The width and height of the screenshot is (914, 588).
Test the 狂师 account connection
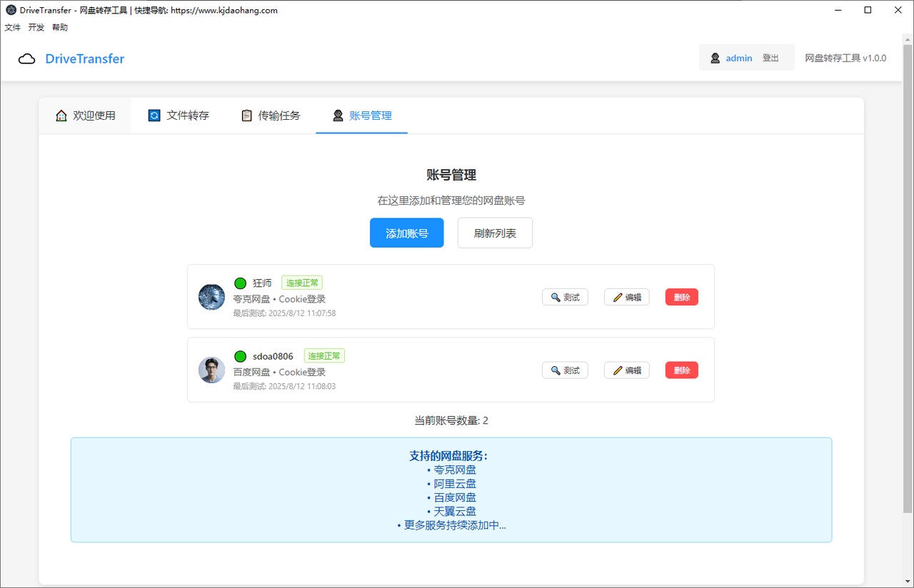click(565, 297)
